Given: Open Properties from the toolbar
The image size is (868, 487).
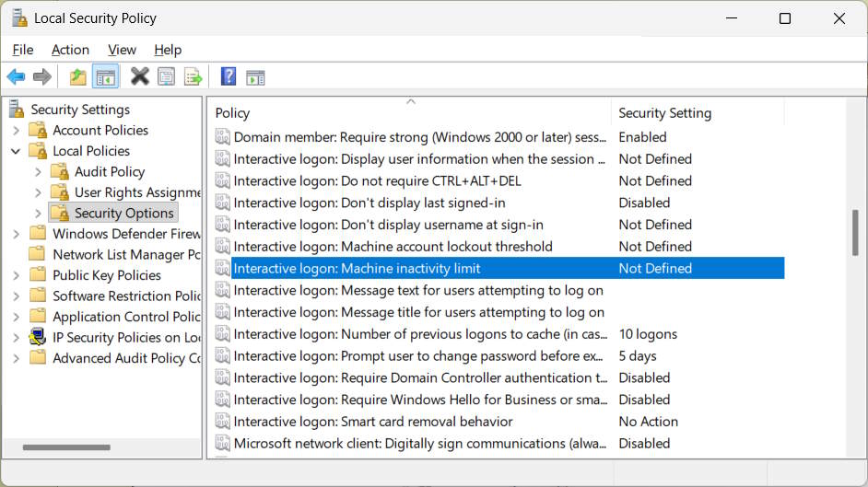Looking at the screenshot, I should point(166,76).
